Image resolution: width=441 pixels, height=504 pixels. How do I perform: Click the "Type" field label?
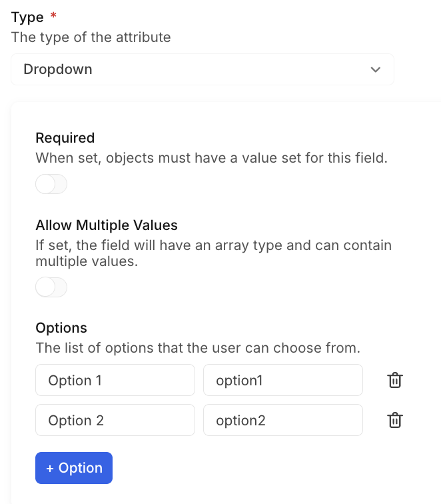coord(27,17)
